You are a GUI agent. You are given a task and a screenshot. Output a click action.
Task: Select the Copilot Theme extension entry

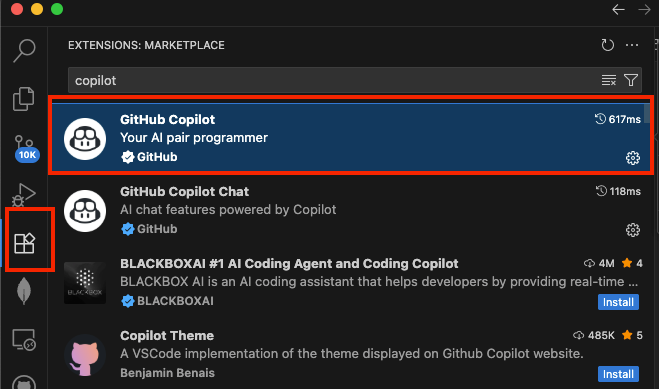(x=352, y=354)
